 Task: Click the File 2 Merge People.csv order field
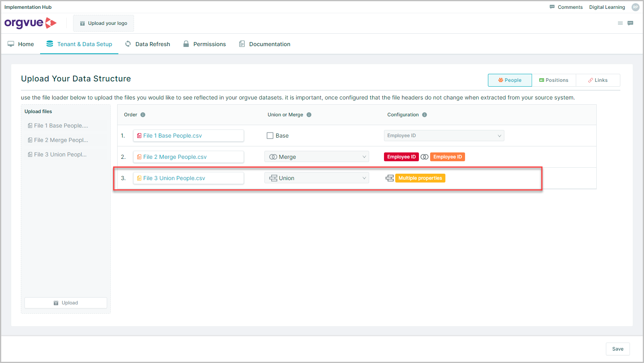pyautogui.click(x=189, y=157)
